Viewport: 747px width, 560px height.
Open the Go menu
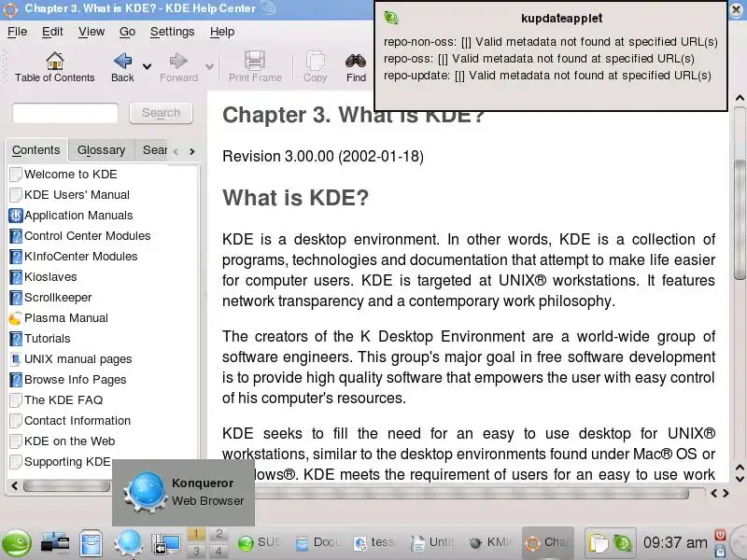click(x=127, y=32)
